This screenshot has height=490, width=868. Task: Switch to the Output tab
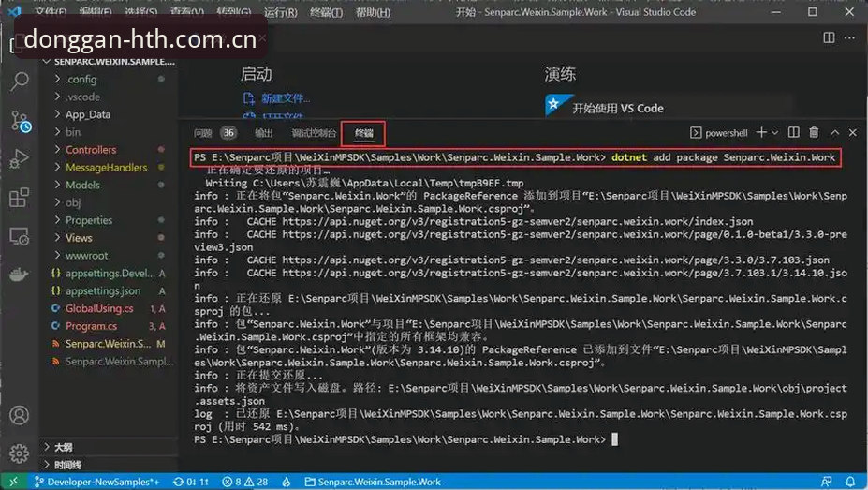[x=263, y=133]
